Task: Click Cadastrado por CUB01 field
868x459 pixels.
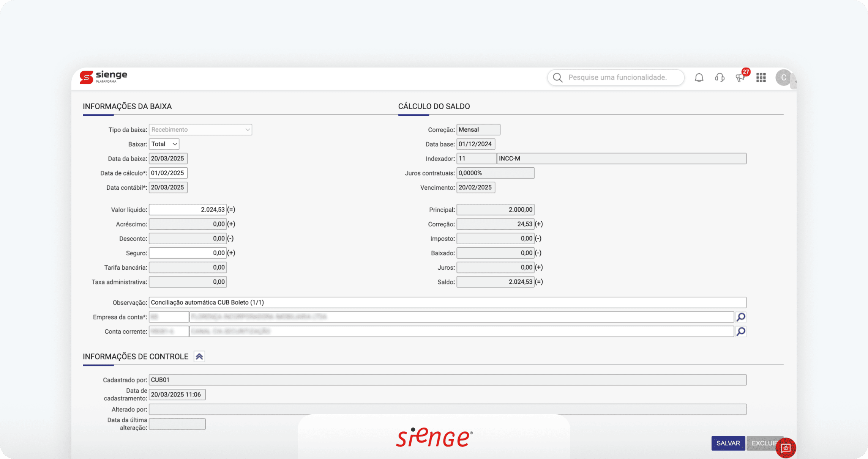Action: tap(447, 380)
